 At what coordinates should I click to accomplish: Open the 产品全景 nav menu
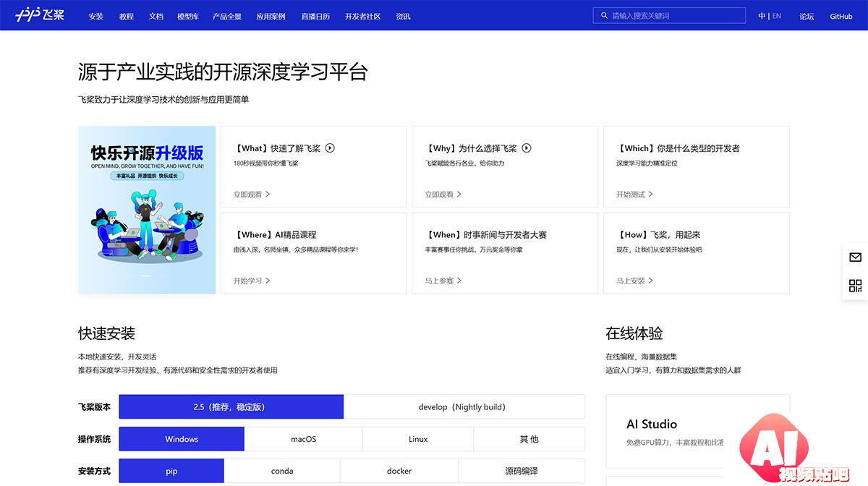coord(227,16)
